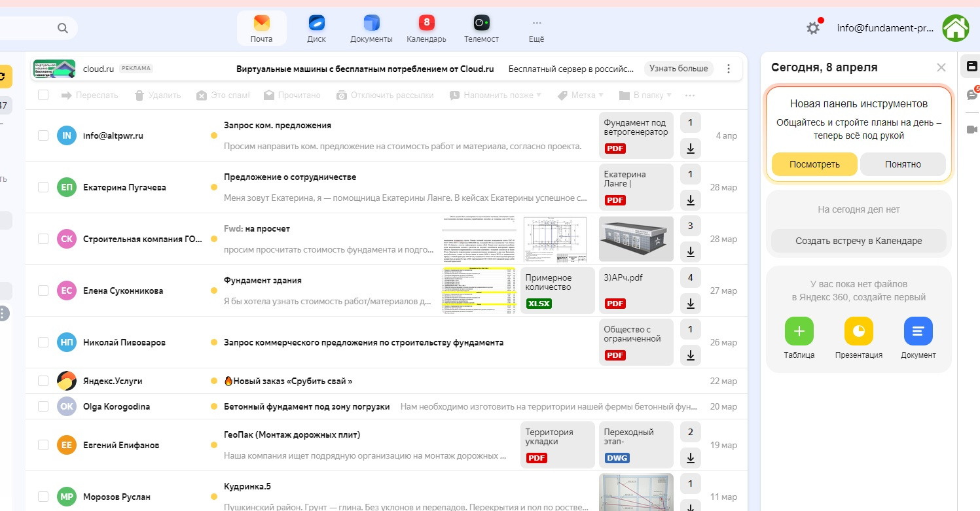Open the Переходный этап- DWG attachment
The image size is (980, 511).
[x=636, y=445]
